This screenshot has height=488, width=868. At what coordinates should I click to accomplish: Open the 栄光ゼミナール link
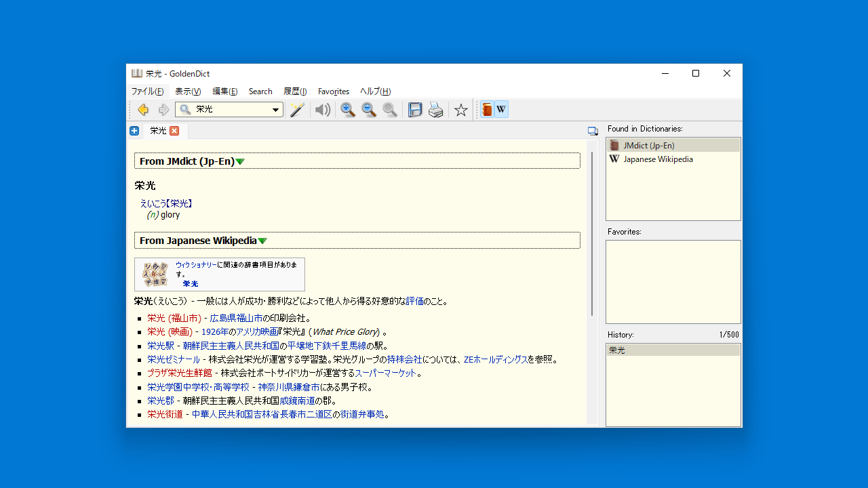pyautogui.click(x=174, y=360)
